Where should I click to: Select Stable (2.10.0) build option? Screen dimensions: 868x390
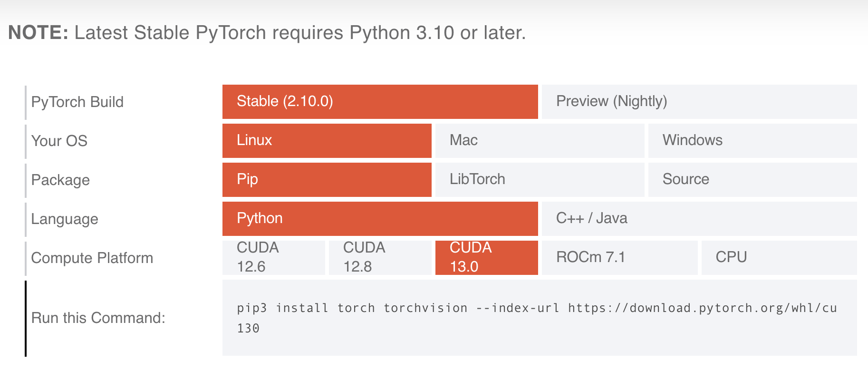[x=285, y=101]
